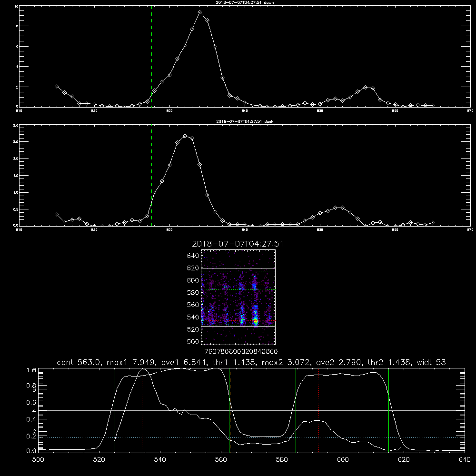Click the '0.5' label on dusk plot y-axis

click(16, 209)
